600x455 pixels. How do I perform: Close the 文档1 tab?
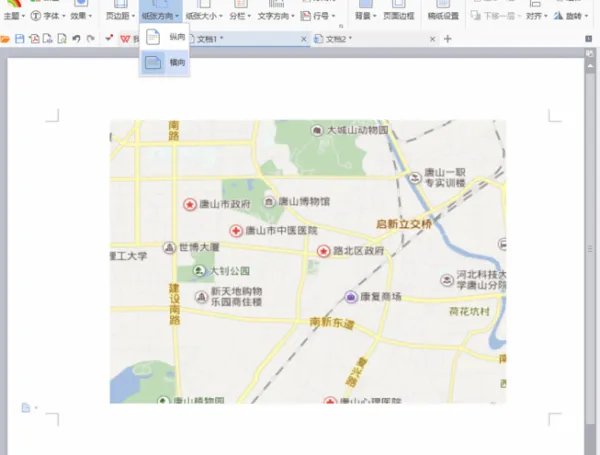click(303, 39)
